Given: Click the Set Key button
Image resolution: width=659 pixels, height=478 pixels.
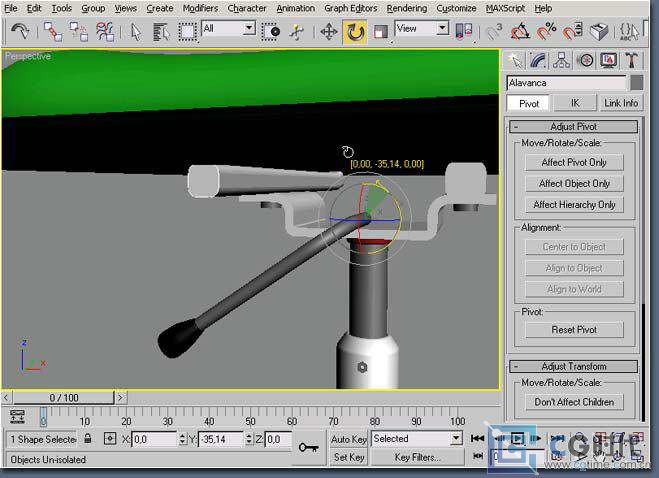Looking at the screenshot, I should (348, 457).
